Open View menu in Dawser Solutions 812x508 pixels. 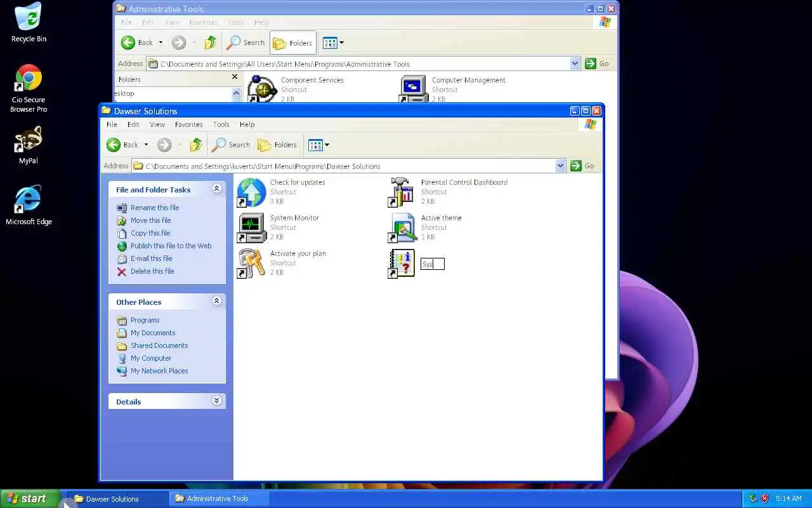(157, 124)
